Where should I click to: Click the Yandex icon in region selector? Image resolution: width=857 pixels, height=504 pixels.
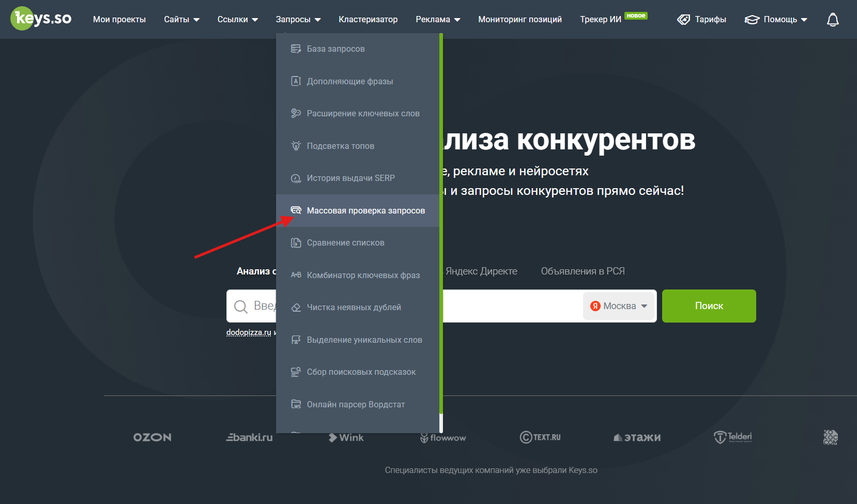(x=595, y=306)
